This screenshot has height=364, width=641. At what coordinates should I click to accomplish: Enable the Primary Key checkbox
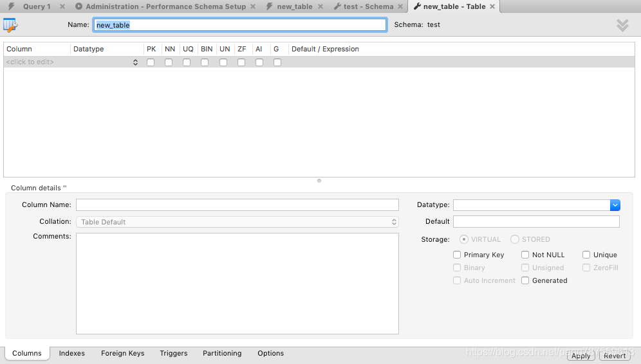[x=457, y=255]
